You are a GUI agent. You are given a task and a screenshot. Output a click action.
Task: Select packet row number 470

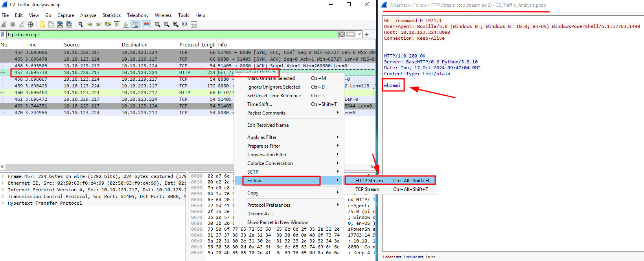(117, 113)
